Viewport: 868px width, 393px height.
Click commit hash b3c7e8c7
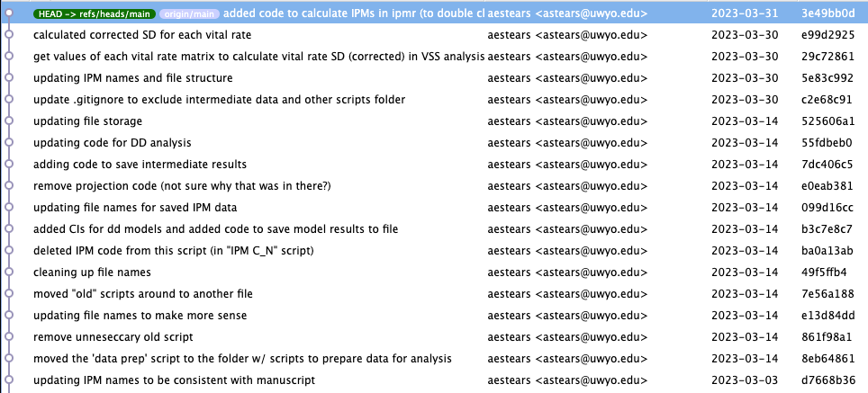tap(827, 229)
